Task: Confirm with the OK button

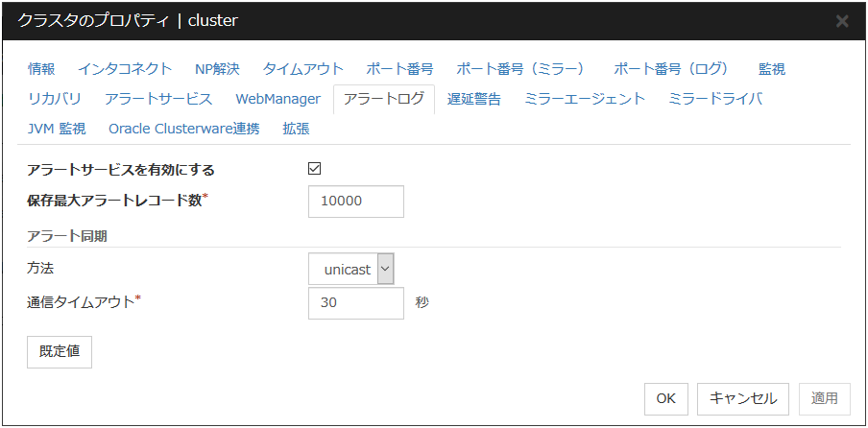Action: 666,398
